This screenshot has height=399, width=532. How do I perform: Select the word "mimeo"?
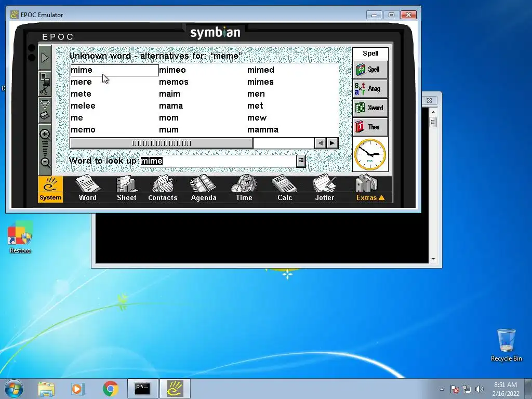tap(172, 70)
